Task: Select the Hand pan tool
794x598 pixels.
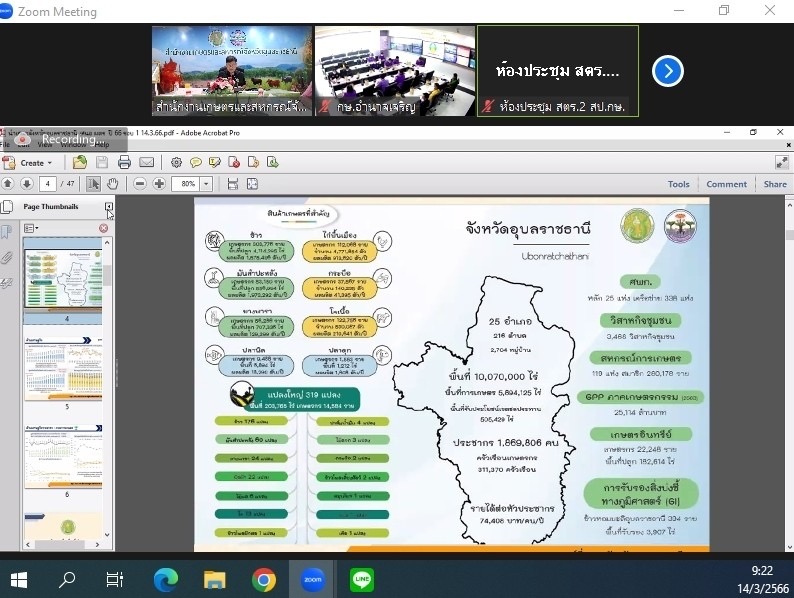Action: [x=113, y=184]
